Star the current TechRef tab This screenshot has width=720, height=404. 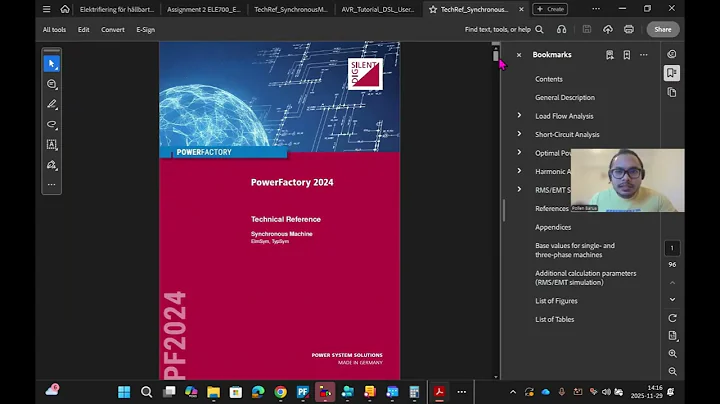coord(433,9)
